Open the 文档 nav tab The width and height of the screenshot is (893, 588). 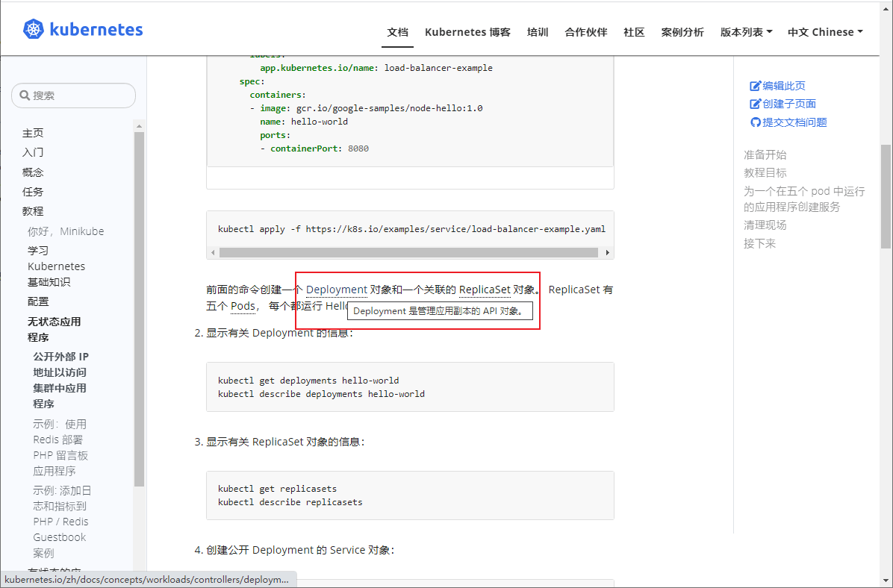pos(397,32)
